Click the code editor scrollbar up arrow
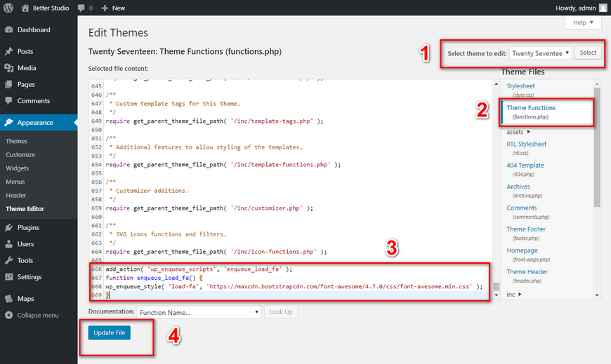The width and height of the screenshot is (611, 364). pos(496,84)
